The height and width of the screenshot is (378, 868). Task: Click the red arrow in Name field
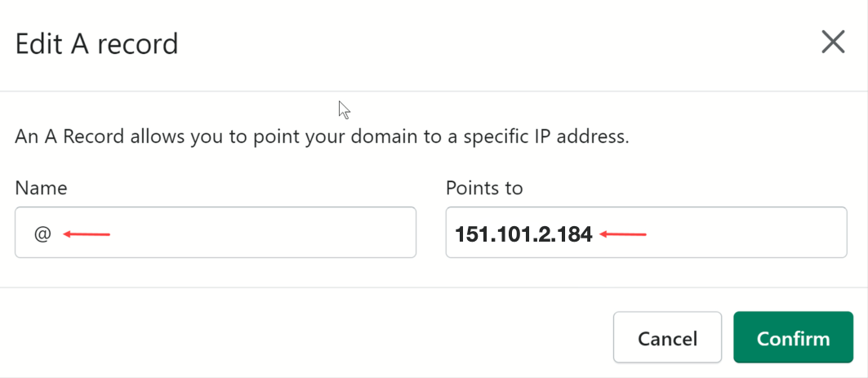click(x=87, y=234)
